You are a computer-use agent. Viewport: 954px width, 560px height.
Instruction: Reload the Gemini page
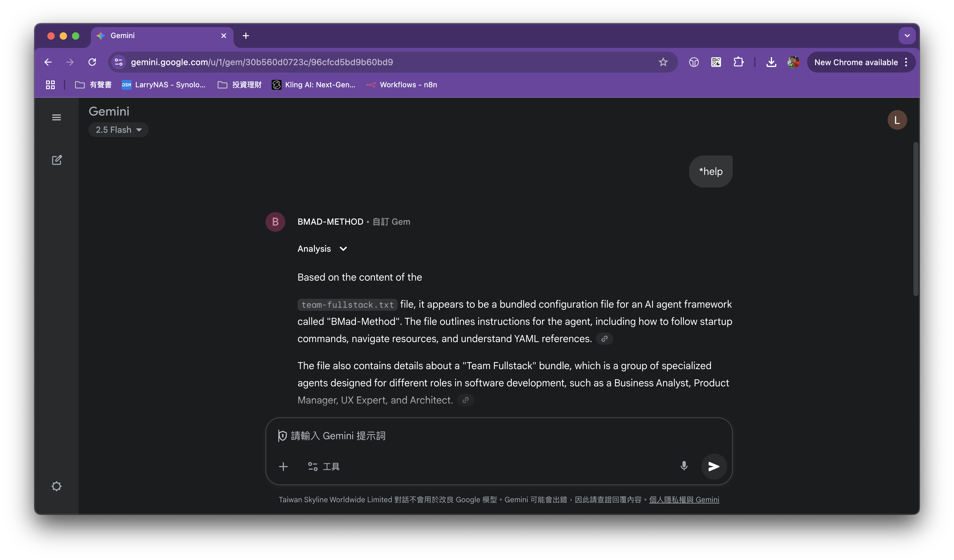click(x=93, y=62)
